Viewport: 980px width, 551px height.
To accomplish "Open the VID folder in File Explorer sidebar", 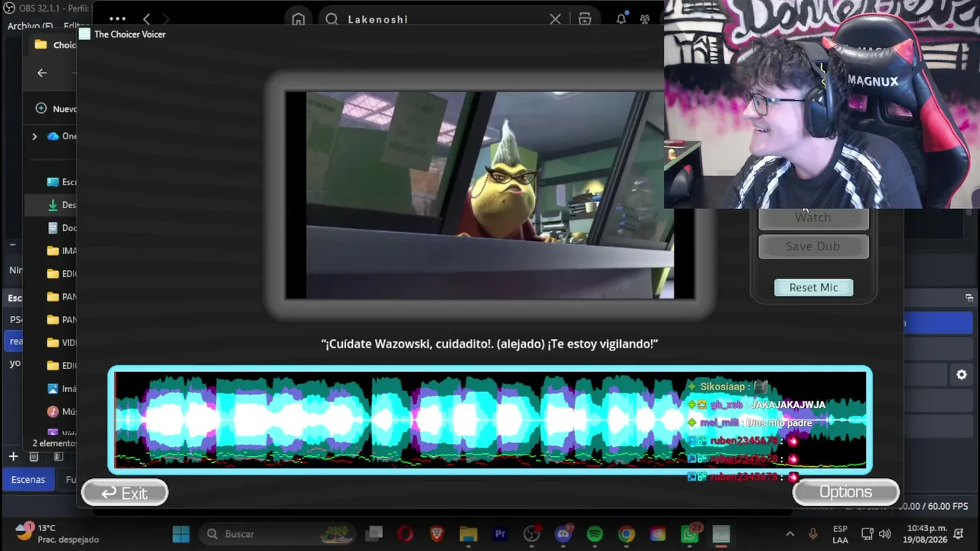I will [x=61, y=343].
